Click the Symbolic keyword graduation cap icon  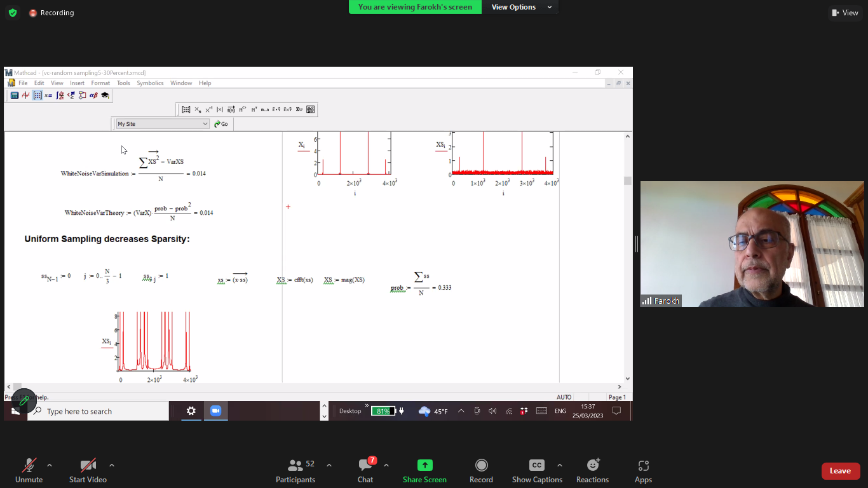tap(105, 95)
